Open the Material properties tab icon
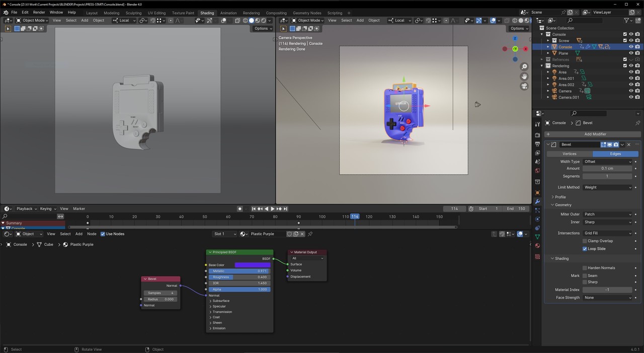This screenshot has width=644, height=353. pyautogui.click(x=537, y=246)
